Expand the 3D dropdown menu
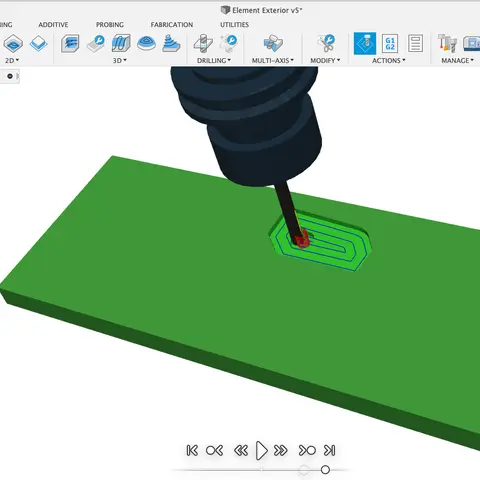This screenshot has width=480, height=480. pyautogui.click(x=120, y=60)
